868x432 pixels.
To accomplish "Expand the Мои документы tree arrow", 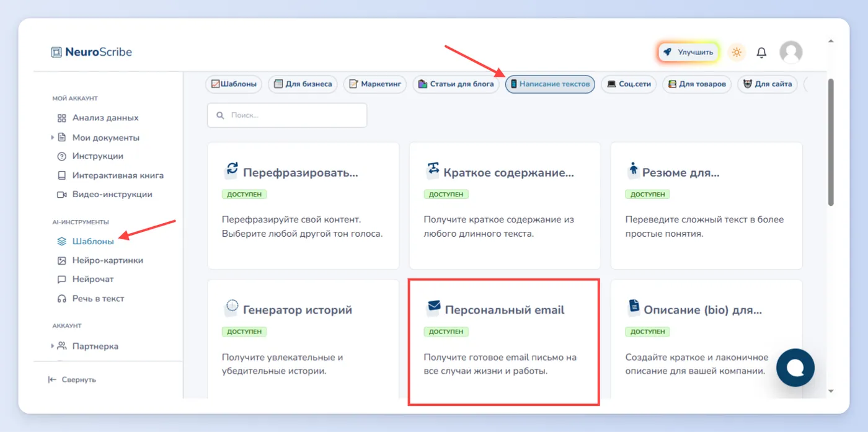I will coord(53,138).
